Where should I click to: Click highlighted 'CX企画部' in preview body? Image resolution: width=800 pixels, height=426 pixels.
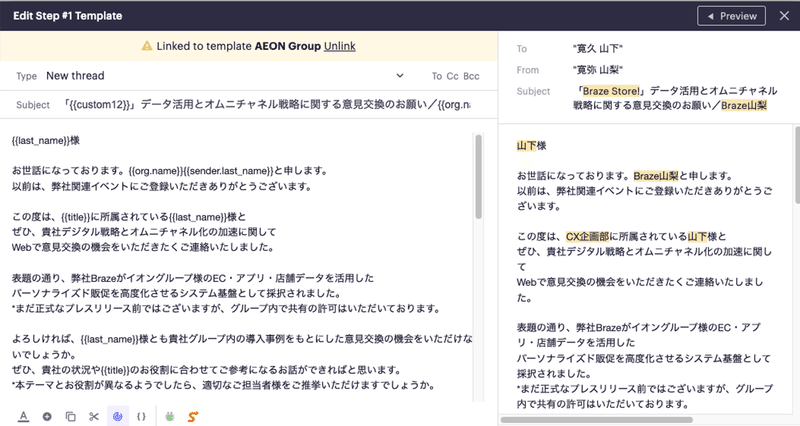(x=588, y=236)
